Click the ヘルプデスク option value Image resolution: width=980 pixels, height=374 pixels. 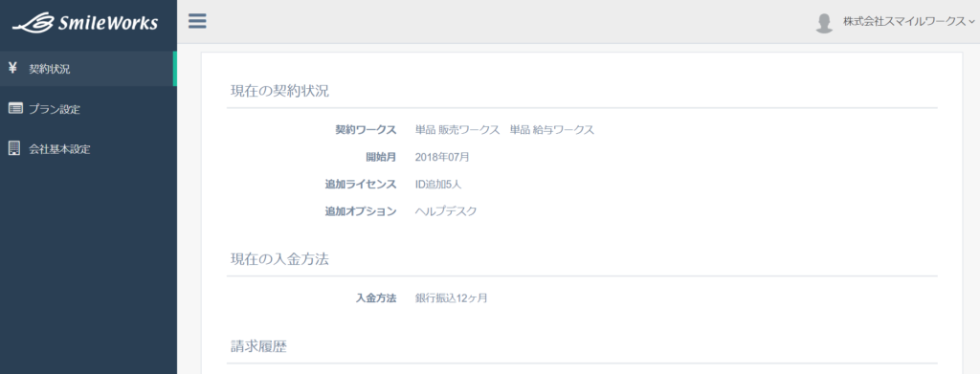click(446, 211)
